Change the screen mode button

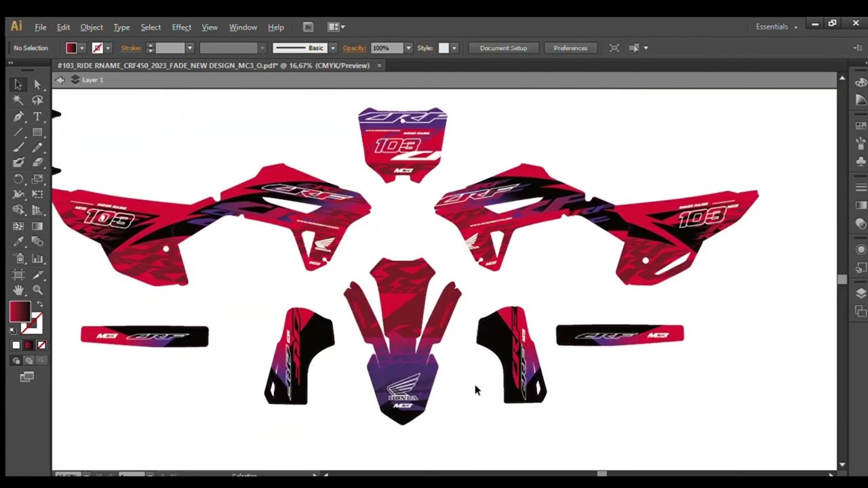tap(26, 377)
